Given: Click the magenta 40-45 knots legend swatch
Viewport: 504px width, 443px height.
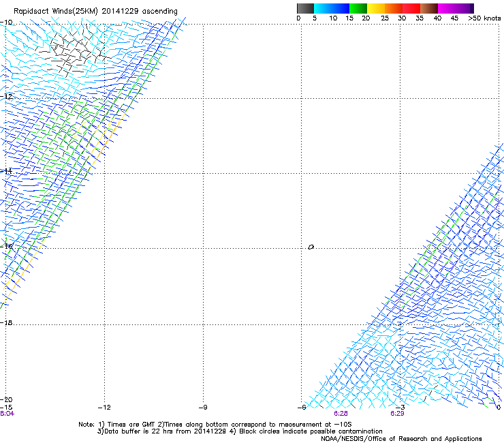Looking at the screenshot, I should point(447,8).
